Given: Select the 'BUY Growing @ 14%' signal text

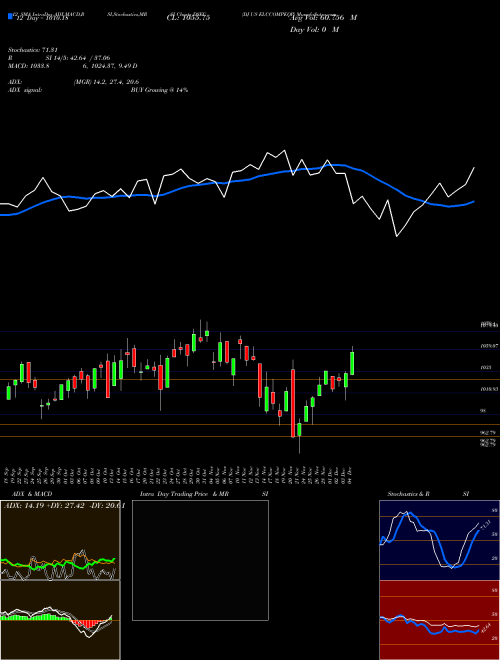Looking at the screenshot, I should pyautogui.click(x=159, y=90).
